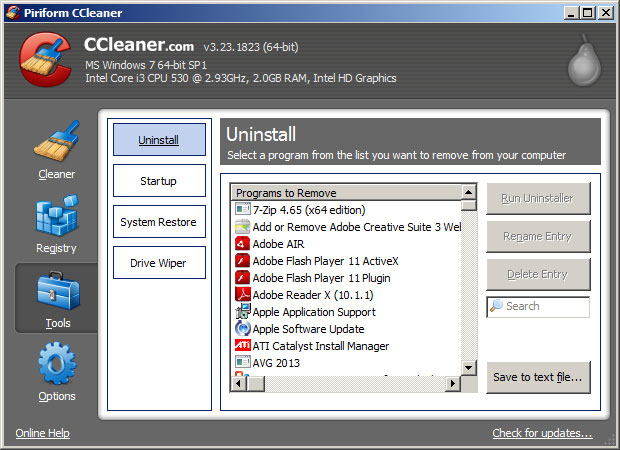620x450 pixels.
Task: Click the version v3.23.1823 text
Action: [x=251, y=47]
